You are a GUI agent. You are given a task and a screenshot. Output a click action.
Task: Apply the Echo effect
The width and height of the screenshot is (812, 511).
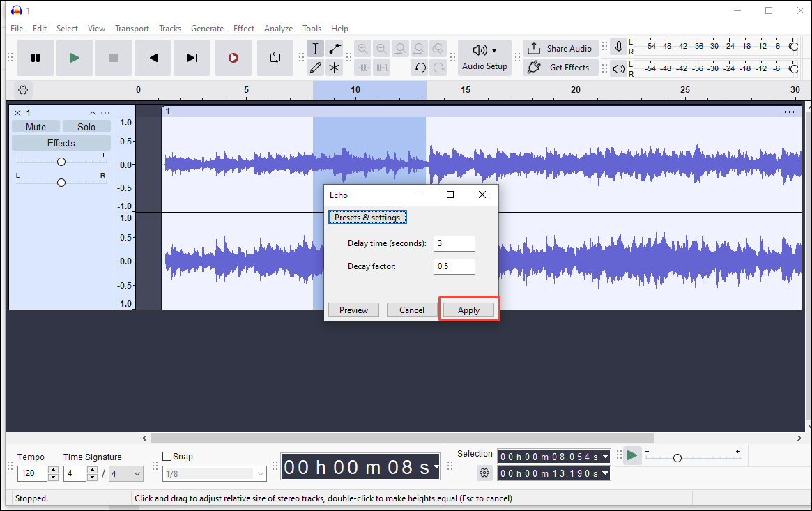point(468,310)
